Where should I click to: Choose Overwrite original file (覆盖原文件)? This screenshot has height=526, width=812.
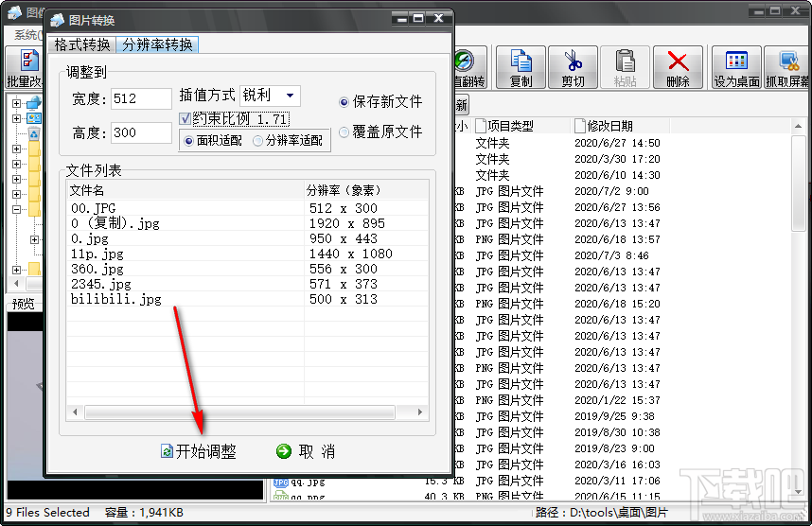pos(344,132)
